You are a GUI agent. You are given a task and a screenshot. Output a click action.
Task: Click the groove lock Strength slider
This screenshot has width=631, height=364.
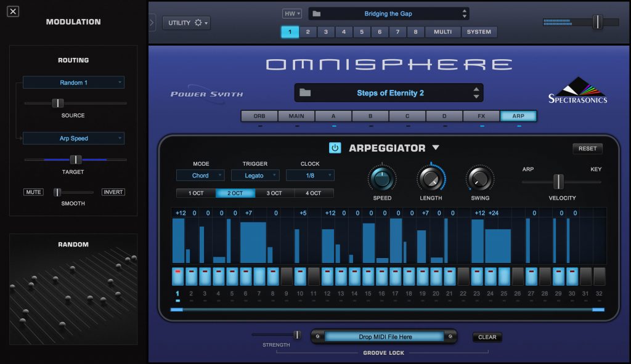tap(297, 334)
